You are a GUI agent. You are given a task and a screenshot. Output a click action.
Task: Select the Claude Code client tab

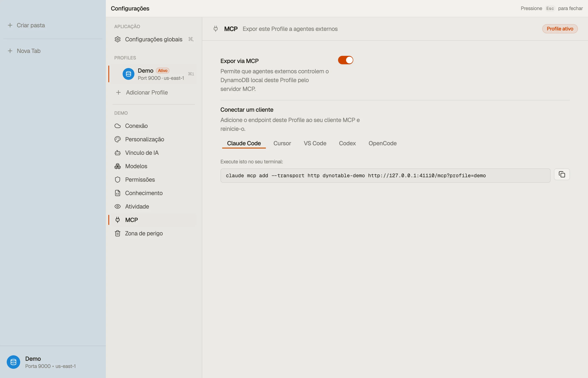(244, 143)
